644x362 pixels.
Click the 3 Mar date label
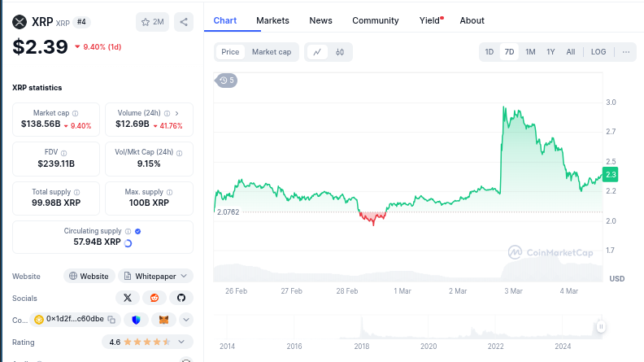point(513,291)
